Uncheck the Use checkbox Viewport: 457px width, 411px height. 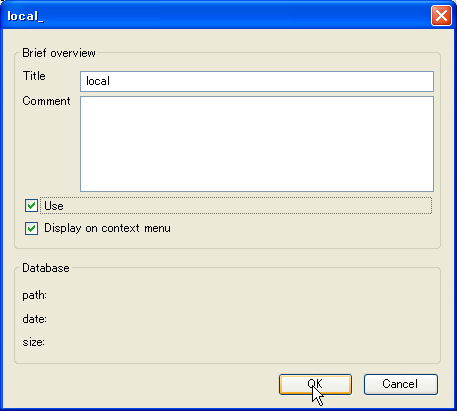click(31, 206)
